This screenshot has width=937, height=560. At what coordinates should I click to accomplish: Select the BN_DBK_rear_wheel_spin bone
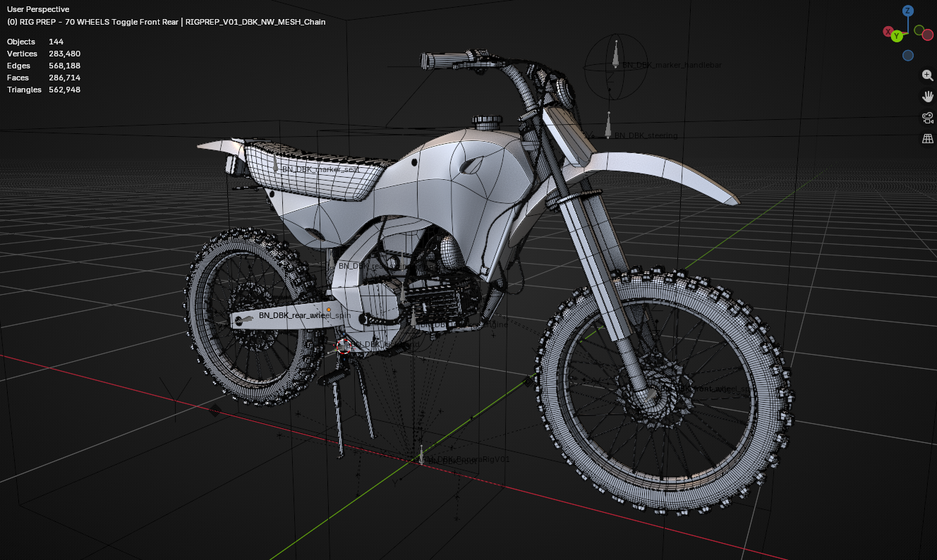tap(304, 315)
